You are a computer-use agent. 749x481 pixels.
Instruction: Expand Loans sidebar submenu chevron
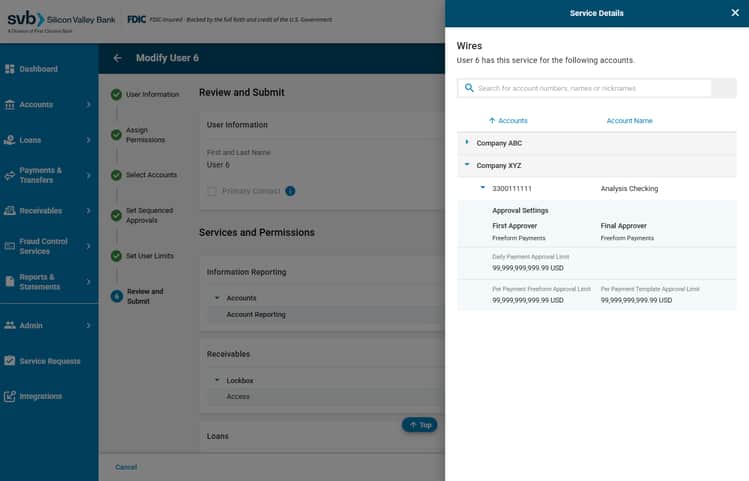88,140
